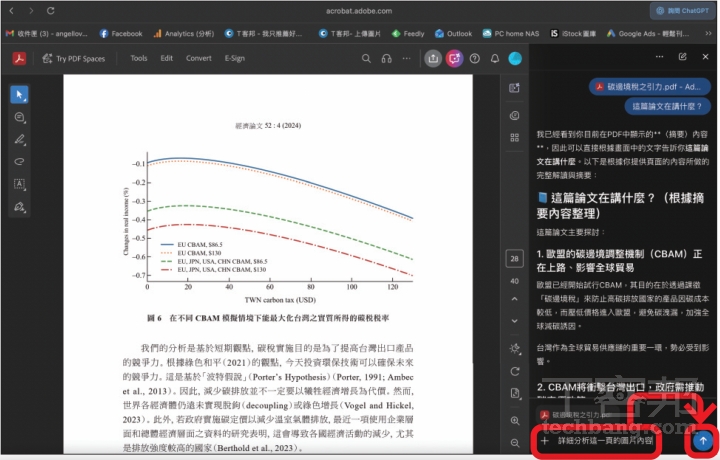This screenshot has height=460, width=720.
Task: Zoom in with the plus magnifier
Action: click(x=515, y=421)
